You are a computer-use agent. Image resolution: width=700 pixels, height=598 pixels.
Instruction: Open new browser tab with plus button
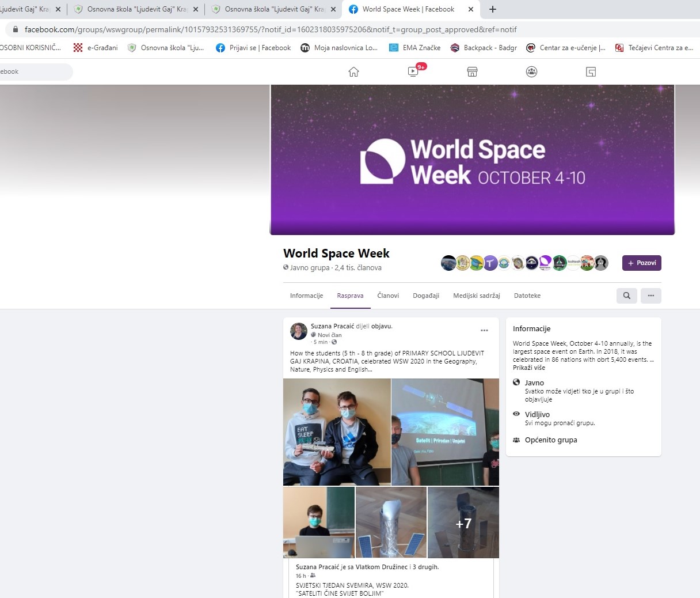492,9
